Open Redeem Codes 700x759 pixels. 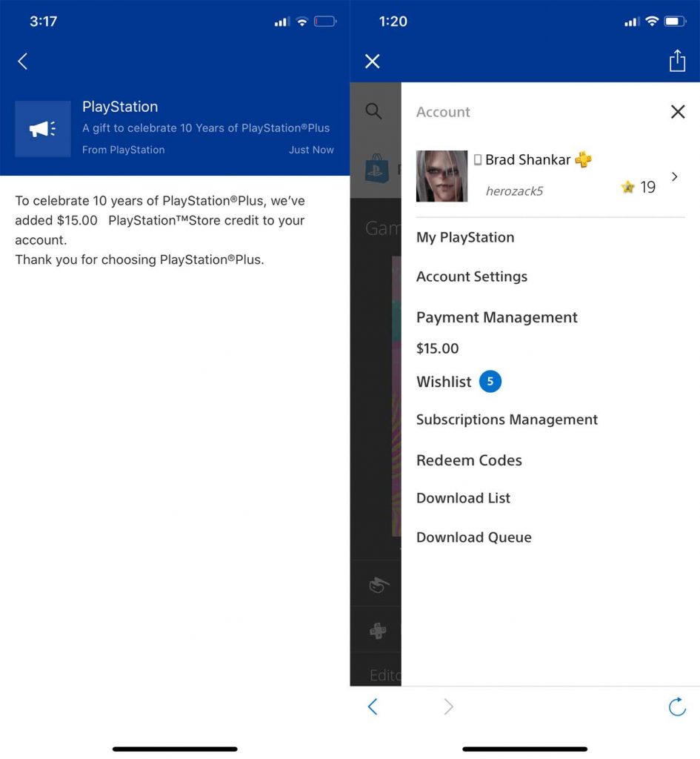tap(469, 460)
